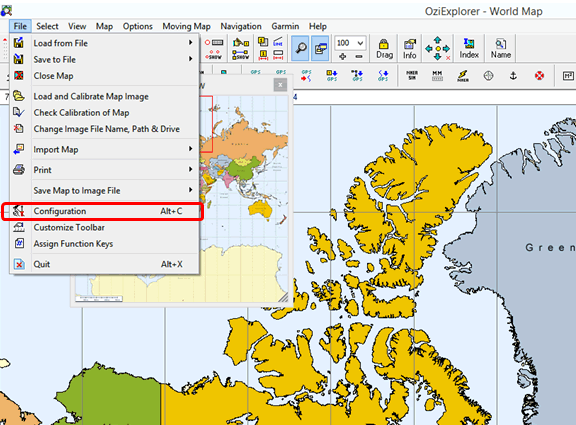The image size is (576, 425).
Task: Select Check Calibration of Map
Action: coord(105,112)
